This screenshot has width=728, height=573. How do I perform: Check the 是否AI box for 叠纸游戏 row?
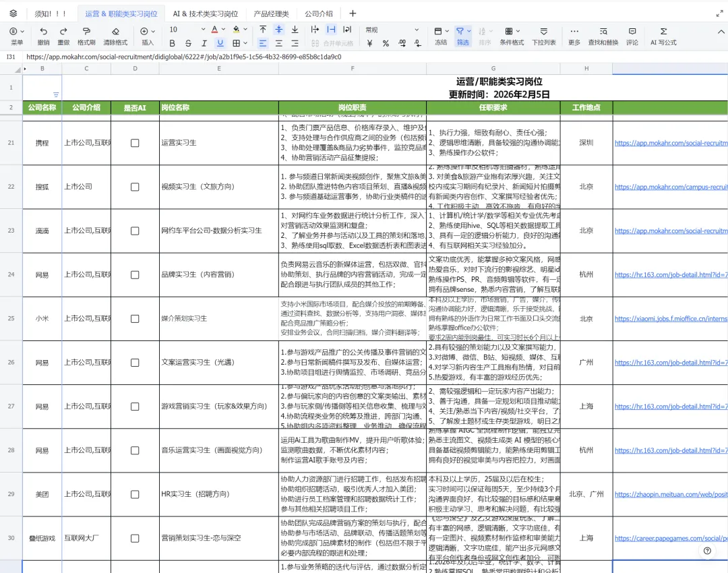[x=135, y=538]
